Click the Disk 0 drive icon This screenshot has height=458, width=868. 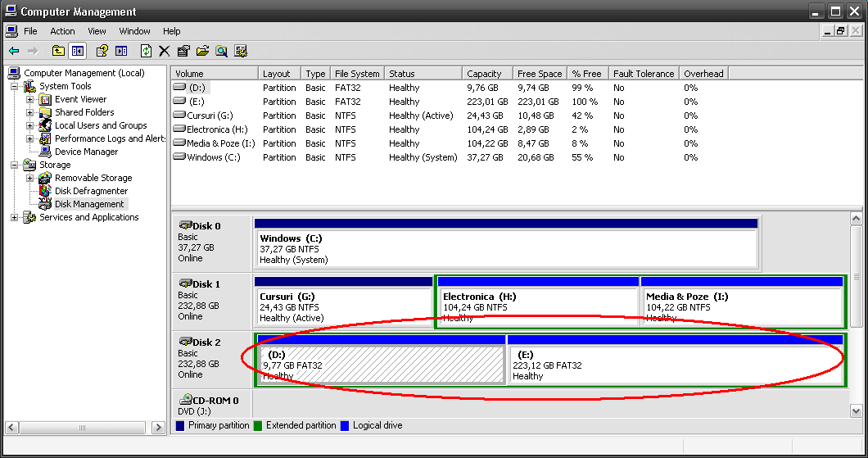click(185, 225)
